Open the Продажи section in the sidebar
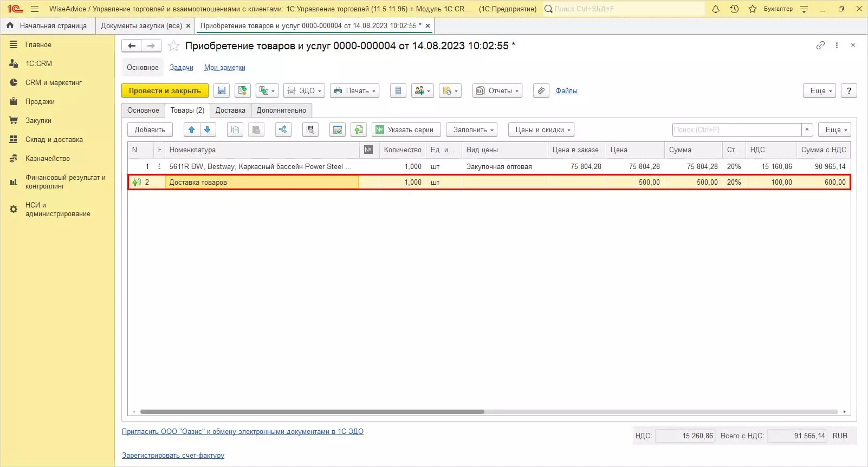Image resolution: width=868 pixels, height=467 pixels. pyautogui.click(x=40, y=101)
